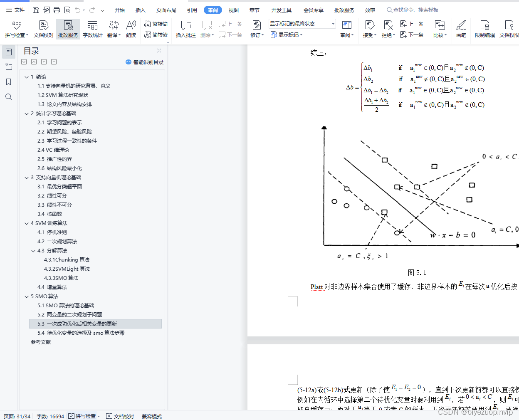Viewport: 519px width, 420px height.
Task: Switch to the 开发工具 tab
Action: 282,10
